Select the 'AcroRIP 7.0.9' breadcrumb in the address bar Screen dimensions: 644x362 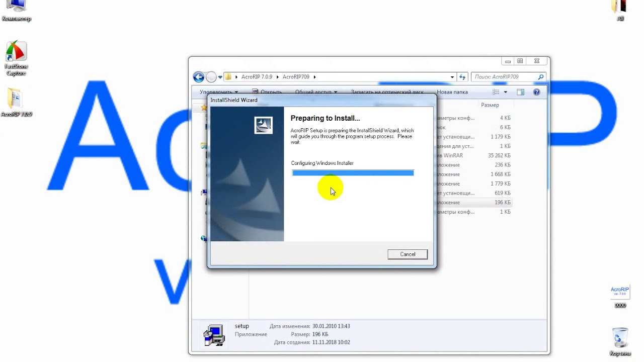(x=257, y=77)
